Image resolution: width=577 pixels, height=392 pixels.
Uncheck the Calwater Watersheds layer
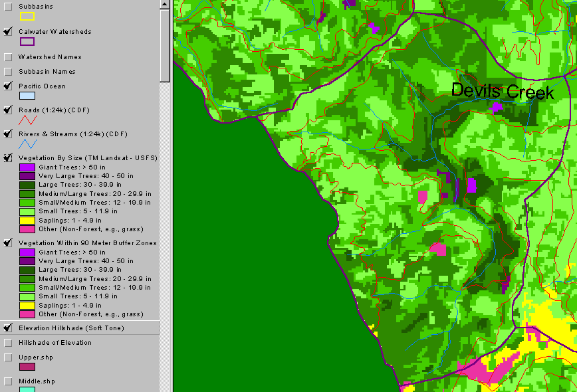click(8, 32)
